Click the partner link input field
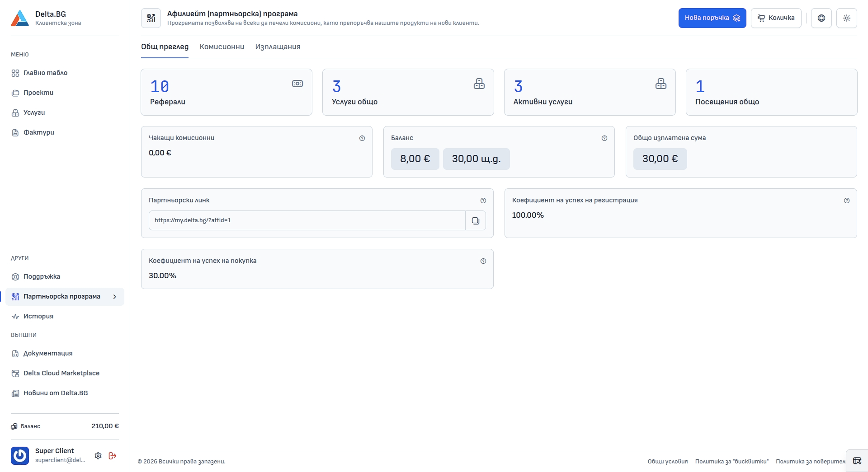 (x=307, y=220)
